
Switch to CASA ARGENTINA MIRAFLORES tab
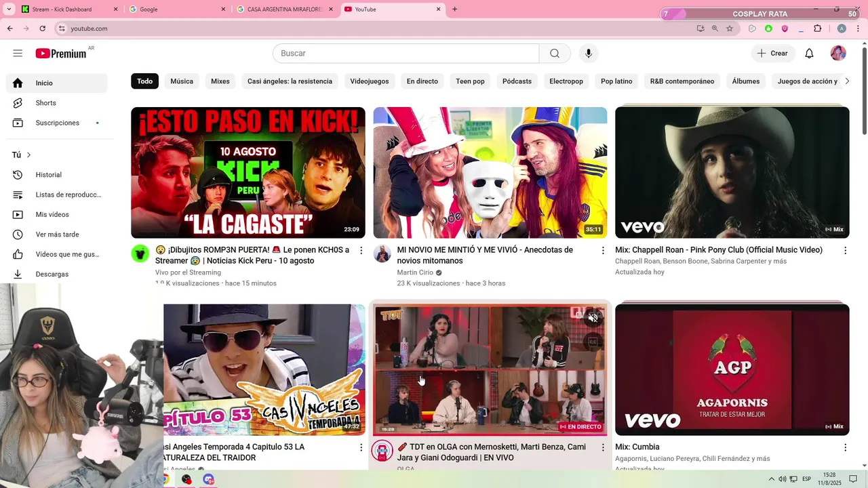pos(285,9)
